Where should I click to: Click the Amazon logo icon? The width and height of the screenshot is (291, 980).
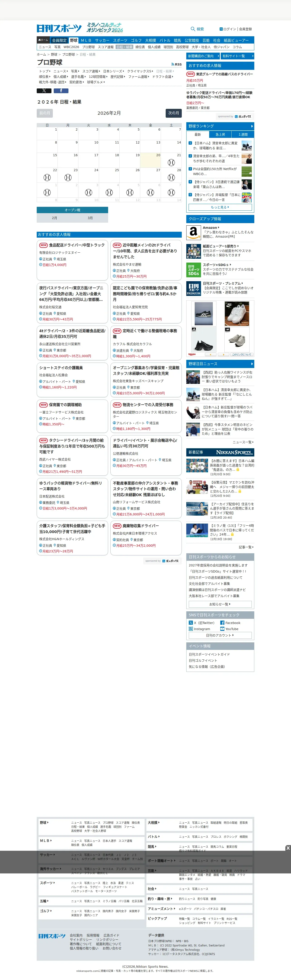tap(194, 232)
